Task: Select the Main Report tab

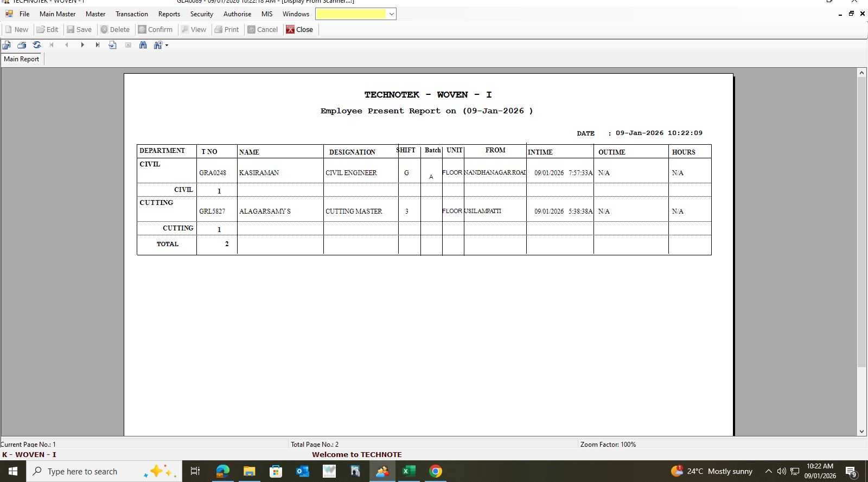Action: coord(22,59)
